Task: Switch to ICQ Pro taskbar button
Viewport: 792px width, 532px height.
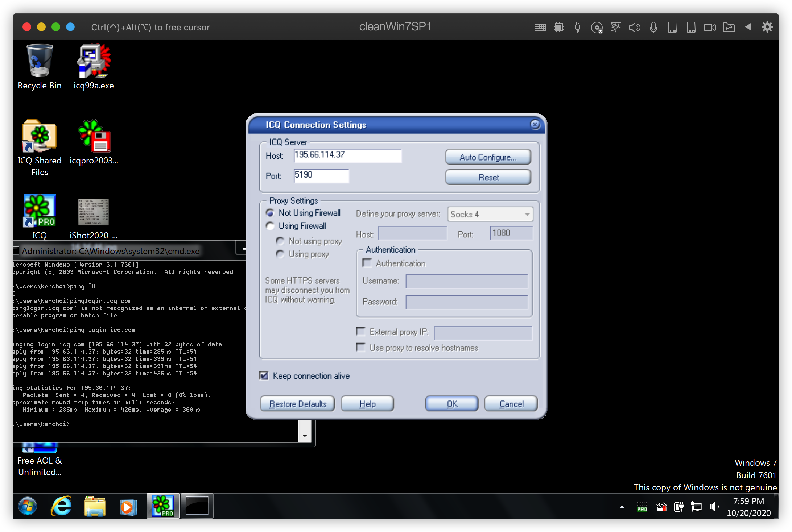Action: [x=163, y=506]
